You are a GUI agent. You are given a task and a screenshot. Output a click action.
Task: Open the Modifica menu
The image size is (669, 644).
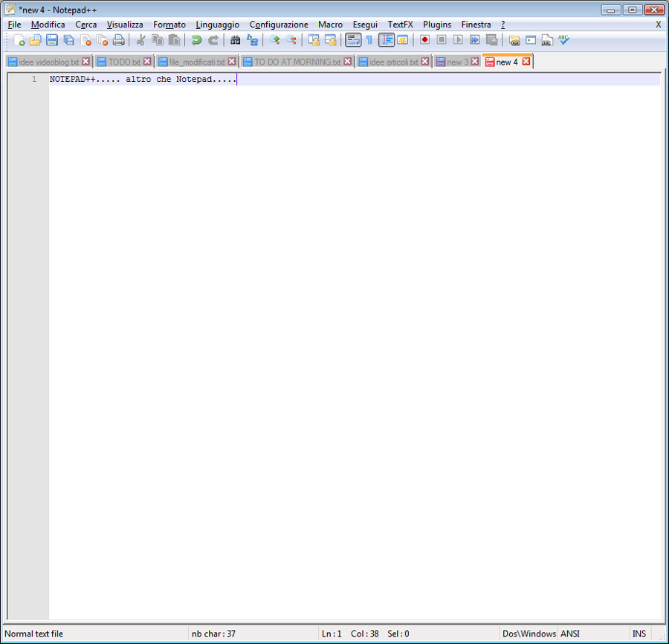tap(48, 25)
